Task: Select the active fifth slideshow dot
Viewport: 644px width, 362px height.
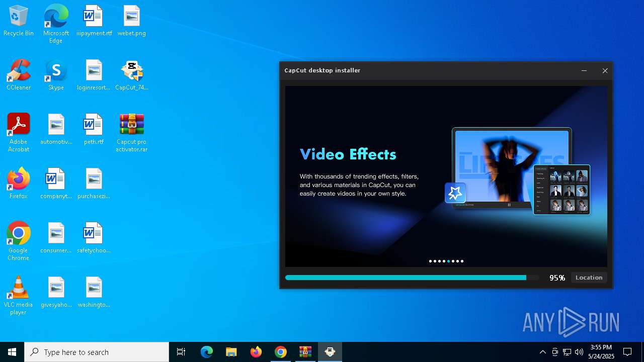Action: [x=448, y=261]
